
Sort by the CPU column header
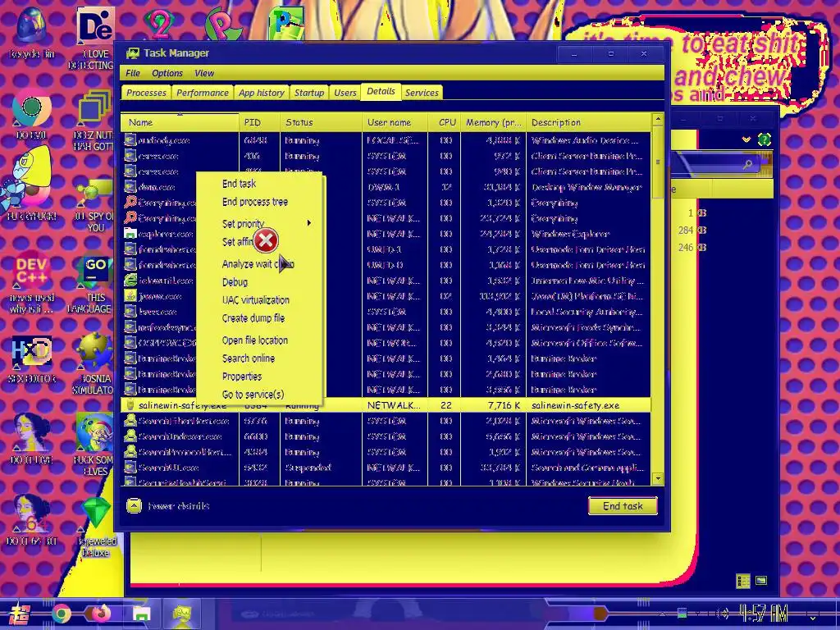pos(445,123)
